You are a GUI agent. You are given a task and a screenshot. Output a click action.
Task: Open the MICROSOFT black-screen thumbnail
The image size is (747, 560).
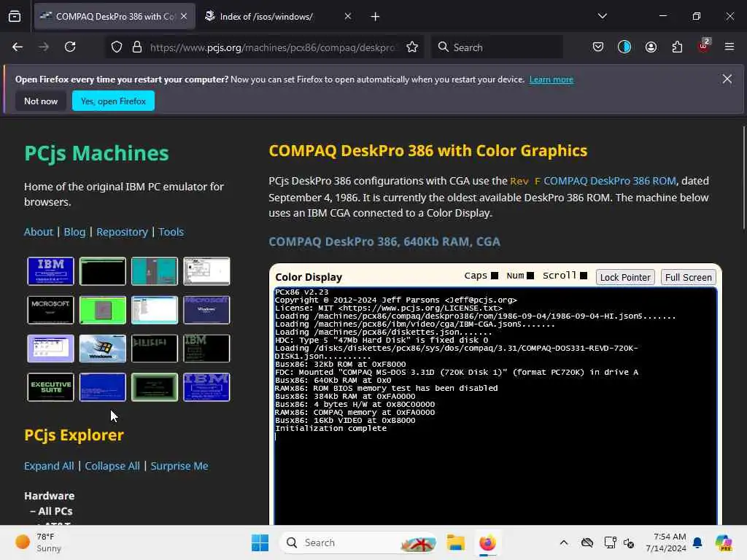pos(50,310)
